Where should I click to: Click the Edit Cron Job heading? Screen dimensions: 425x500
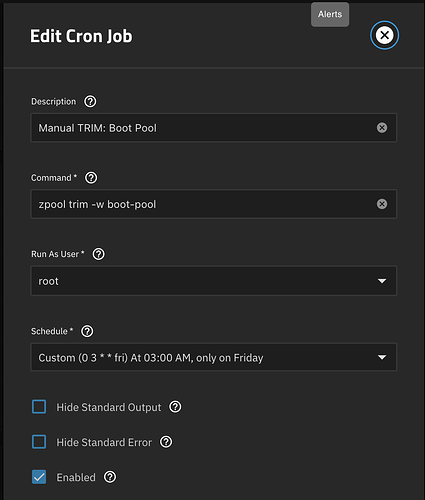pos(81,36)
